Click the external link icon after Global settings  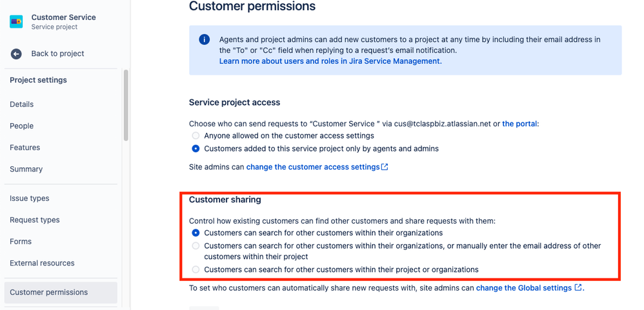578,287
